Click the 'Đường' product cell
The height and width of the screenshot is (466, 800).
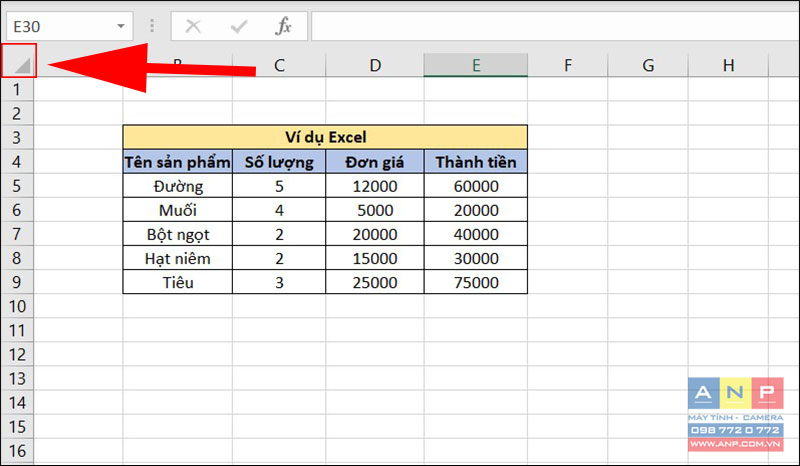click(x=178, y=186)
